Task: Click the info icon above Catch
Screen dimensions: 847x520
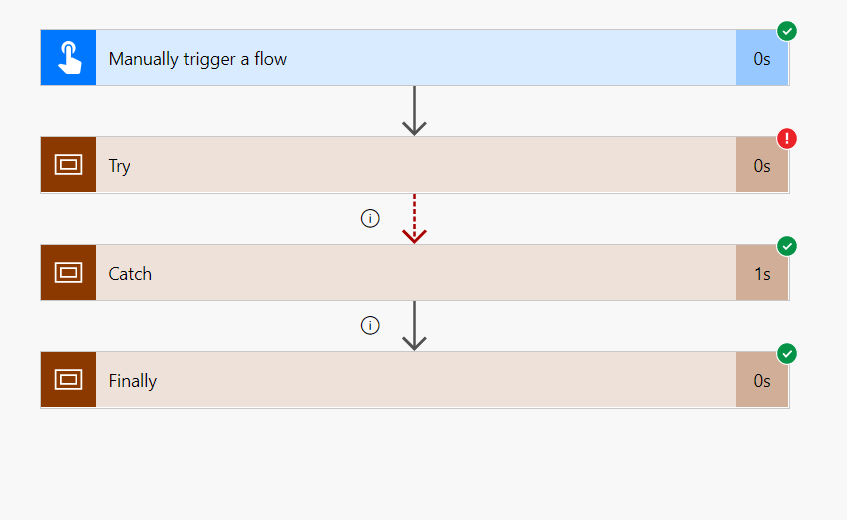Action: 370,218
